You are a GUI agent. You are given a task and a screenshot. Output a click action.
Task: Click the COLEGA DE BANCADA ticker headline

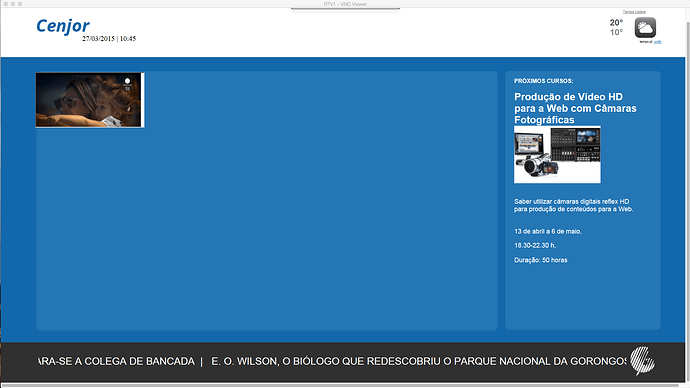point(116,361)
